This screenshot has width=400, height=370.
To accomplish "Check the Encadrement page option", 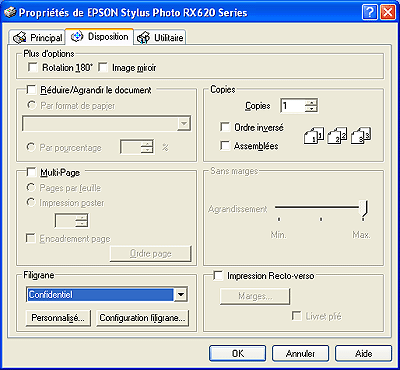I will 31,238.
